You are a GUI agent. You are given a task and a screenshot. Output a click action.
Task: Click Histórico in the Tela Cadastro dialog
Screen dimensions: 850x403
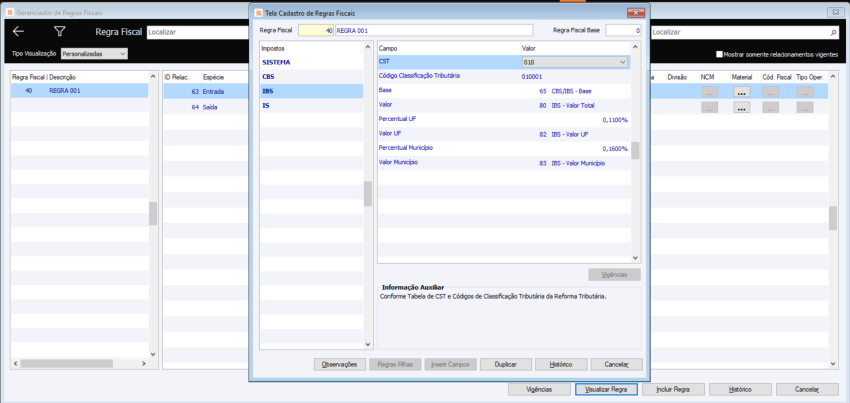[561, 364]
